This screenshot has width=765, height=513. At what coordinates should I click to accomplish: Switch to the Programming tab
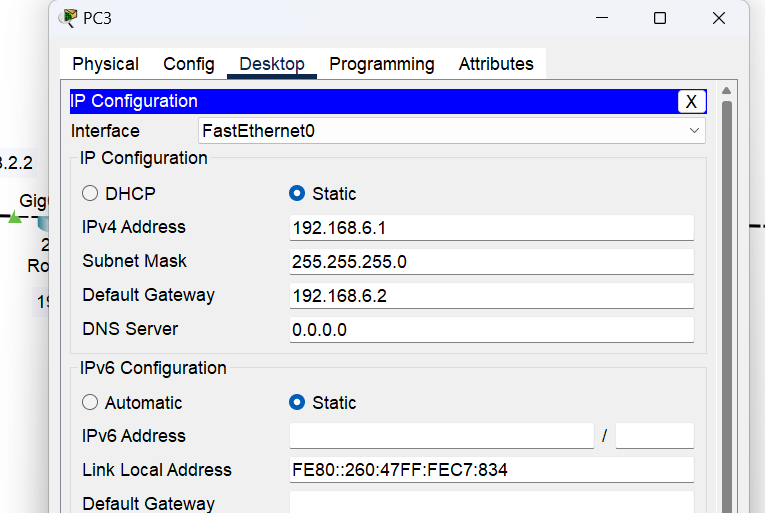[x=382, y=64]
